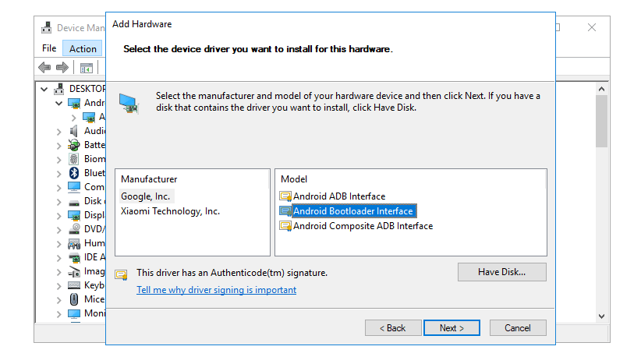The image size is (641, 364).
Task: Select Android Bootloader Interface model
Action: tap(353, 211)
